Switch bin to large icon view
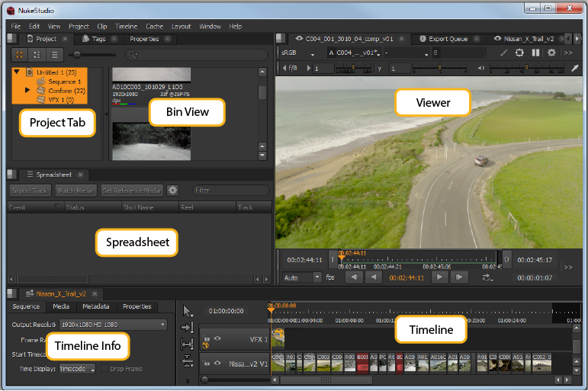 pyautogui.click(x=19, y=55)
